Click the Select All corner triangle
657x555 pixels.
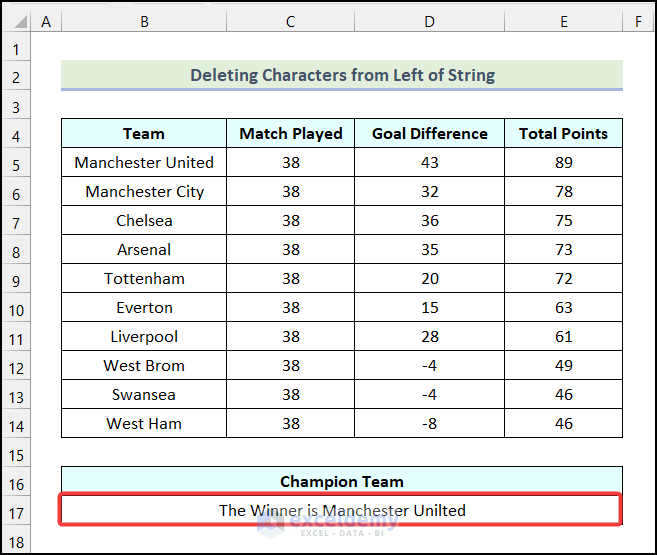20,21
